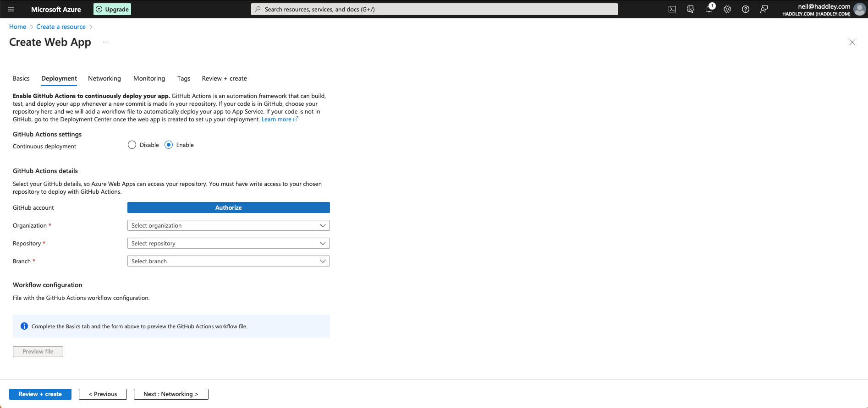Click the Repository field label
The width and height of the screenshot is (868, 408).
27,244
